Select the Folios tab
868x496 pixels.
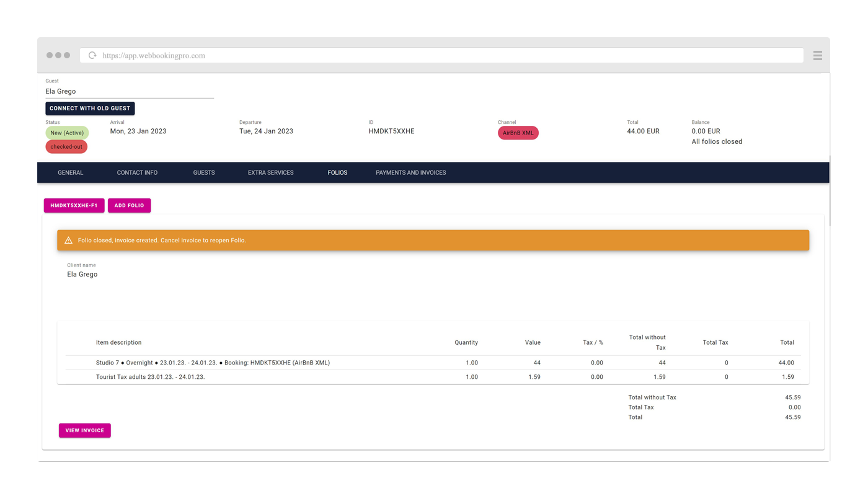(x=337, y=172)
